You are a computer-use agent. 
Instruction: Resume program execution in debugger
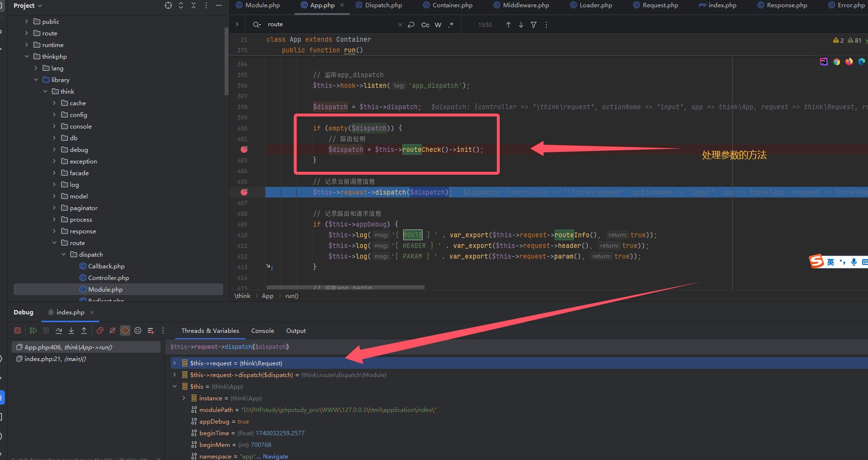point(33,330)
